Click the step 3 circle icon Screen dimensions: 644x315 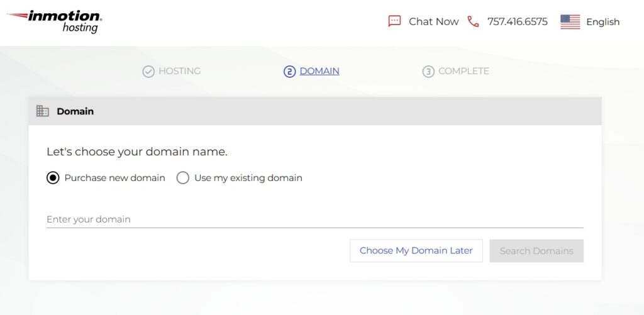428,72
